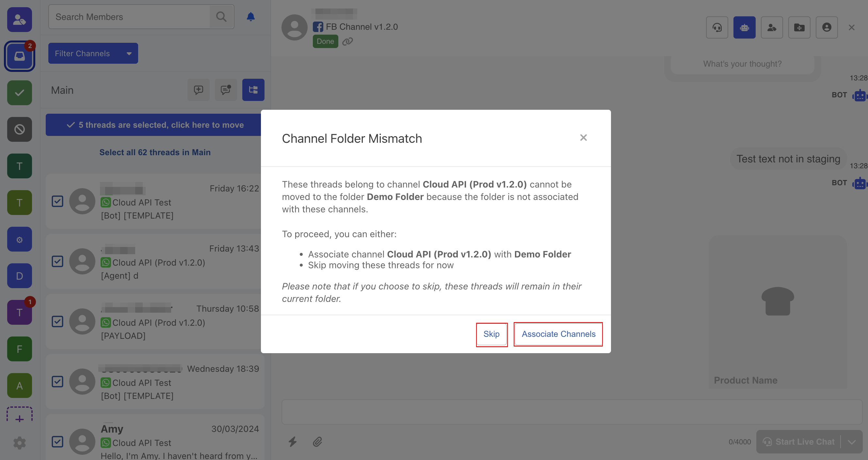Toggle Amy's thread checkbox

click(x=57, y=441)
